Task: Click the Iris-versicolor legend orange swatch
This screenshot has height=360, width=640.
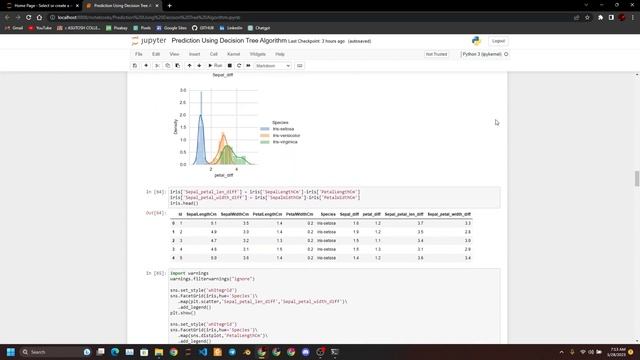Action: 264,136
